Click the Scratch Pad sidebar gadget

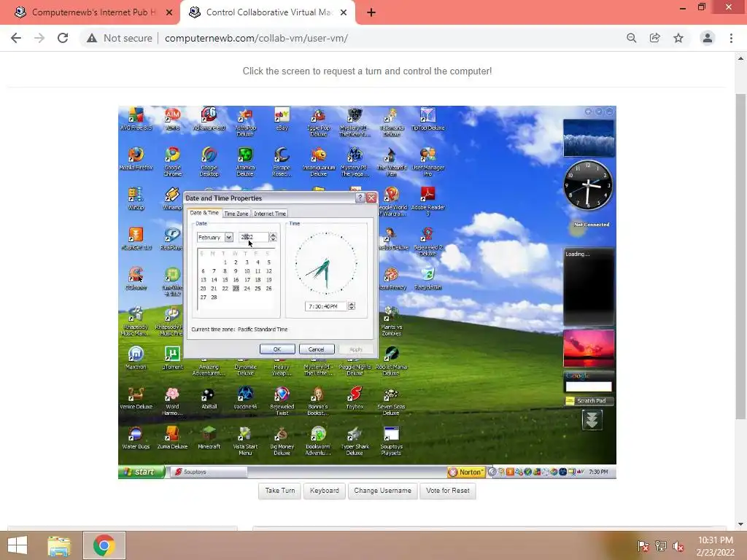coord(589,401)
